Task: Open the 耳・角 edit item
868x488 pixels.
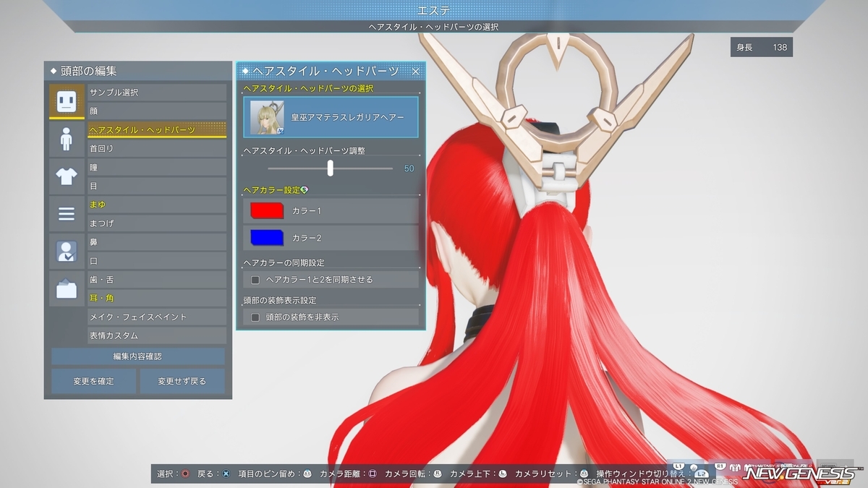Action: (x=157, y=298)
